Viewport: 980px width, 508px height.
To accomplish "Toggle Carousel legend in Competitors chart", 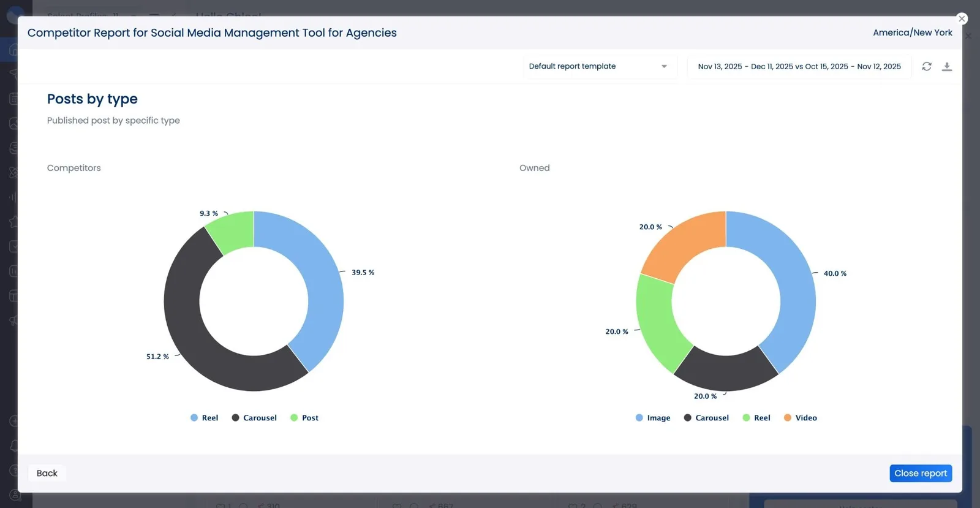I will [254, 418].
